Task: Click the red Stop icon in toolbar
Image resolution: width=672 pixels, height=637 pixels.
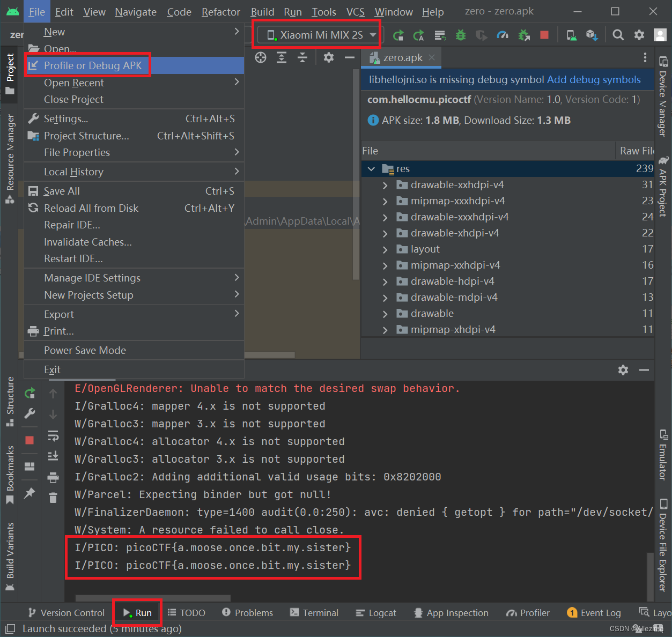Action: click(x=544, y=35)
